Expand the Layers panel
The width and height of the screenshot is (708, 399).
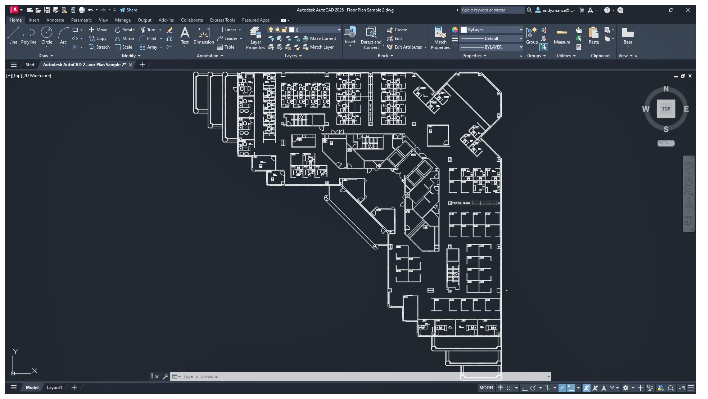(293, 56)
